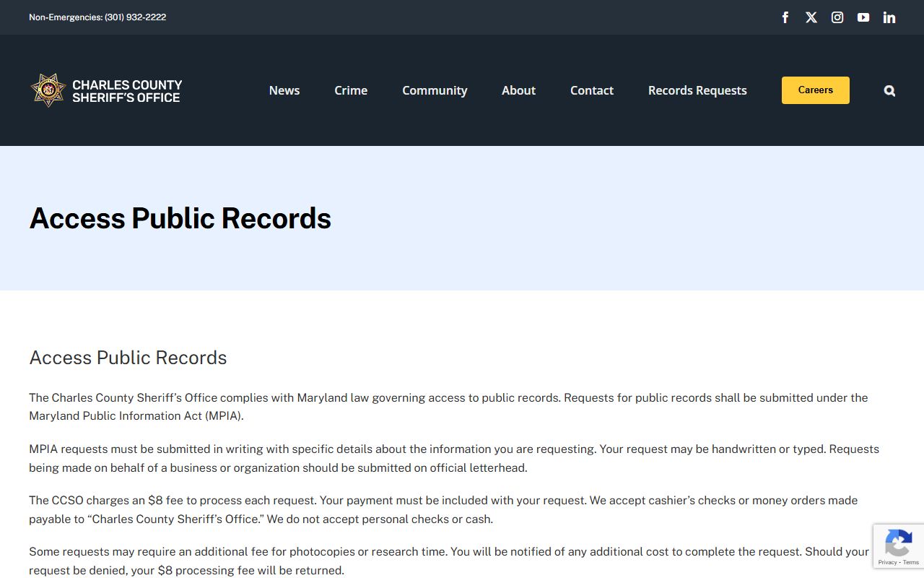Click the reCAPTCHA badge
Screen dimensions: 924x578
(899, 545)
